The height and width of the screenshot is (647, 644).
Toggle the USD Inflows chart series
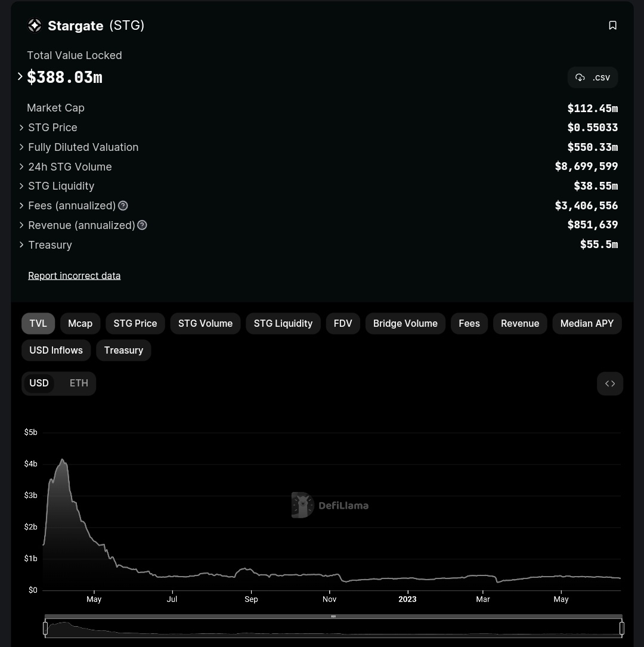(56, 350)
